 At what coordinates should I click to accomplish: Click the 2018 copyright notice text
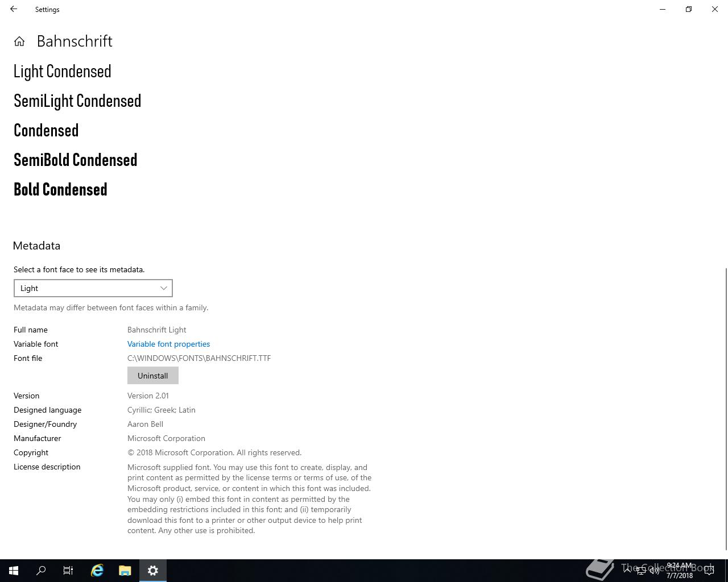coord(214,452)
